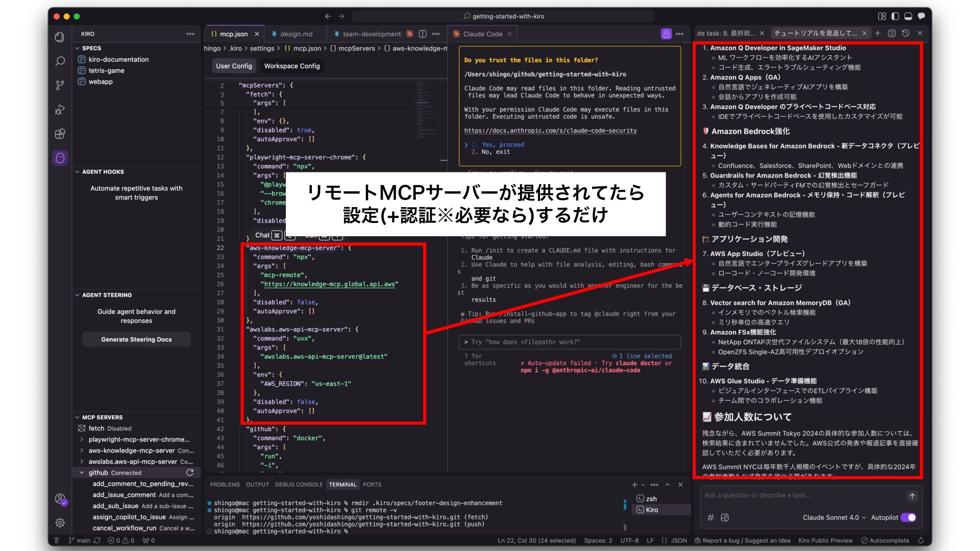Go back with the left arrow in title bar
The width and height of the screenshot is (980, 551).
click(328, 16)
